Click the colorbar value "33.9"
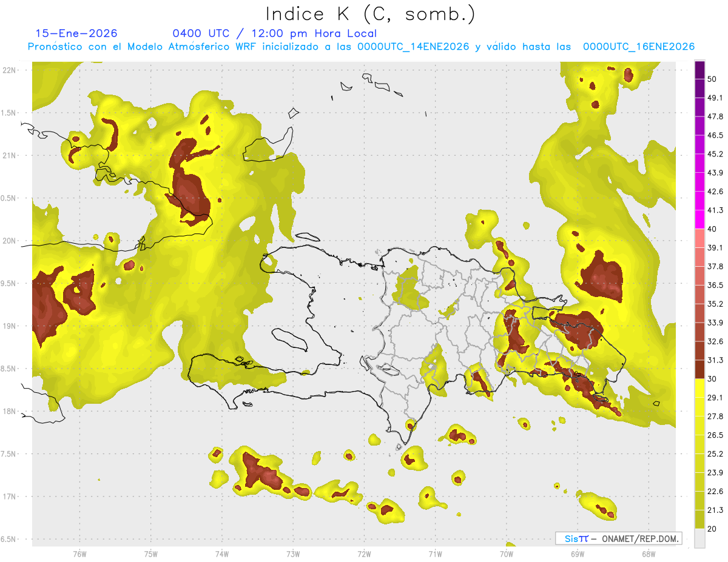 click(x=715, y=323)
